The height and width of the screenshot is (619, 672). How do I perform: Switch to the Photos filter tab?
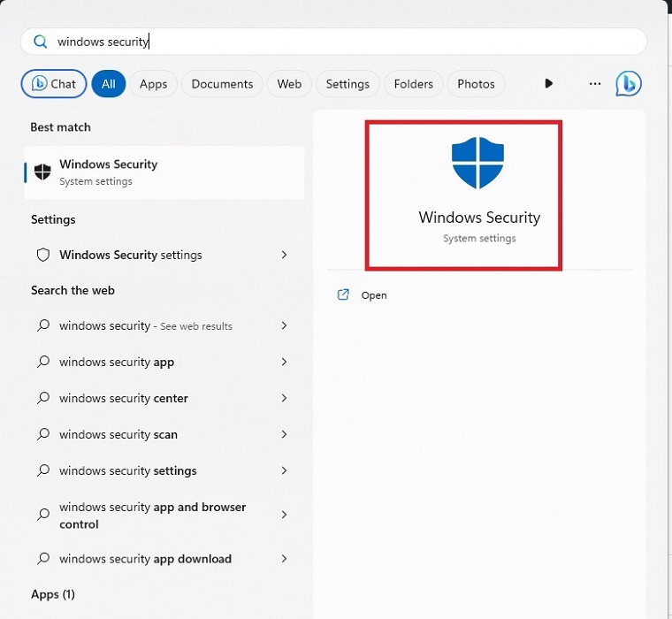coord(476,84)
